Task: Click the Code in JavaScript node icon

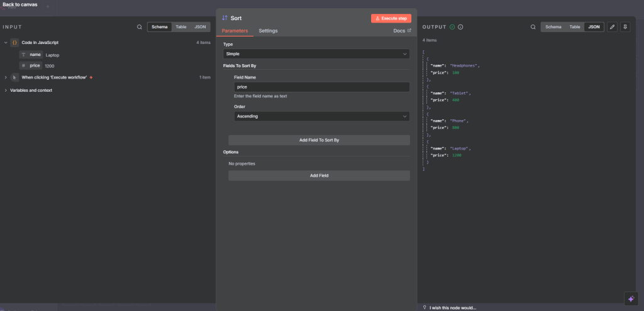Action: click(14, 43)
